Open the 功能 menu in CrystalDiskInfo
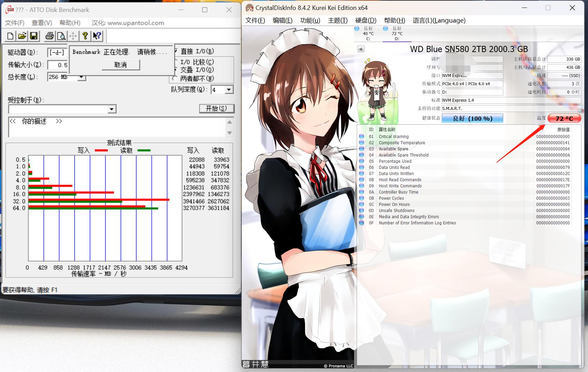This screenshot has width=588, height=372. [309, 20]
